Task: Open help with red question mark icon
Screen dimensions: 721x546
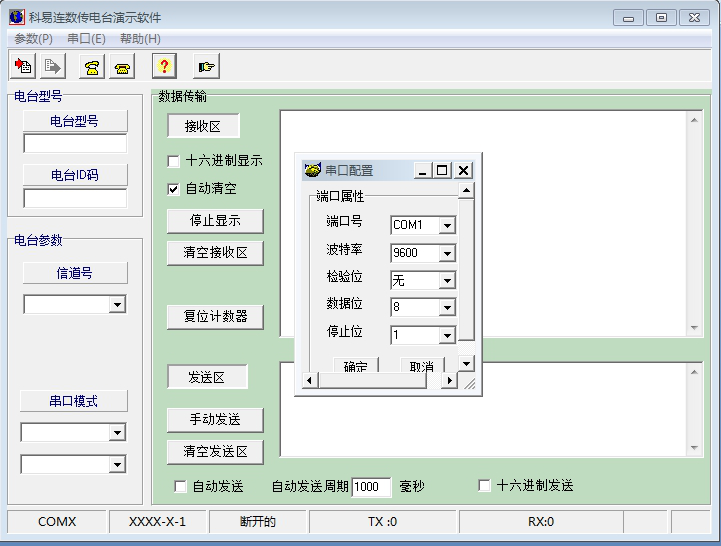Action: point(165,67)
